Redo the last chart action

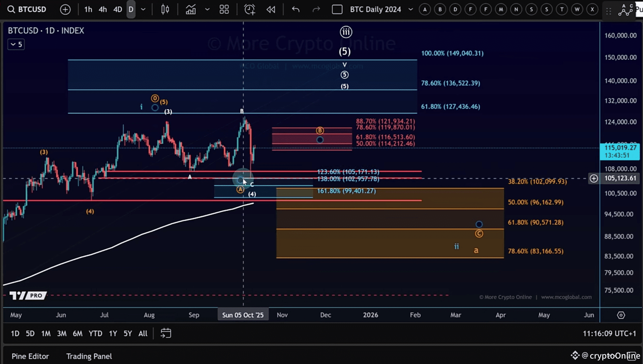316,9
